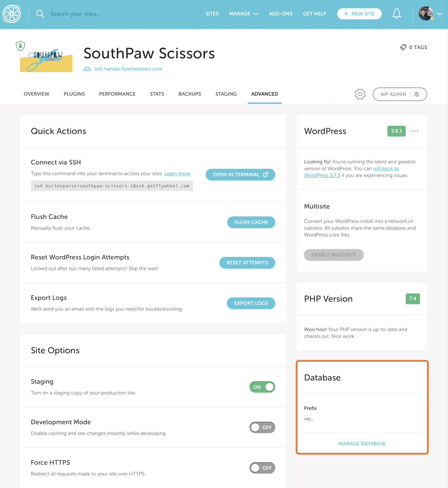Click the FLUSH CACHE button

click(x=251, y=222)
